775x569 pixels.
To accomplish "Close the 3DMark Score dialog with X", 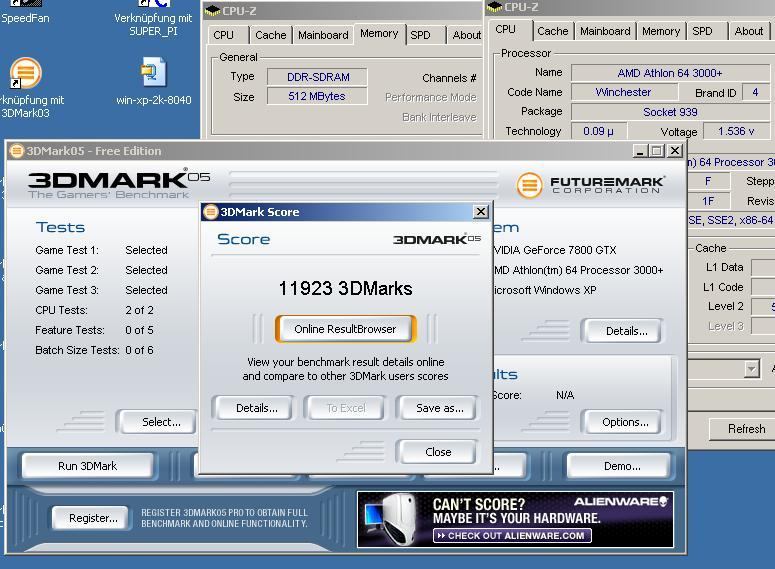I will click(480, 212).
